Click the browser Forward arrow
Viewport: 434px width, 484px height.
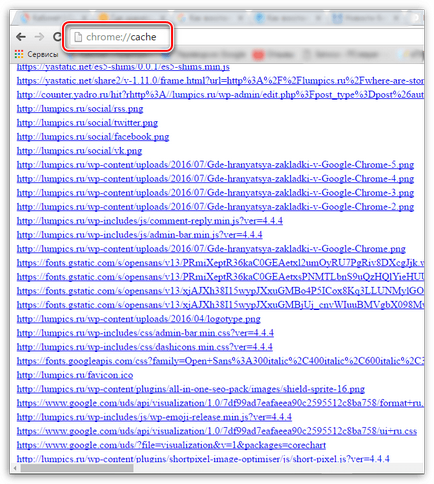tap(39, 37)
